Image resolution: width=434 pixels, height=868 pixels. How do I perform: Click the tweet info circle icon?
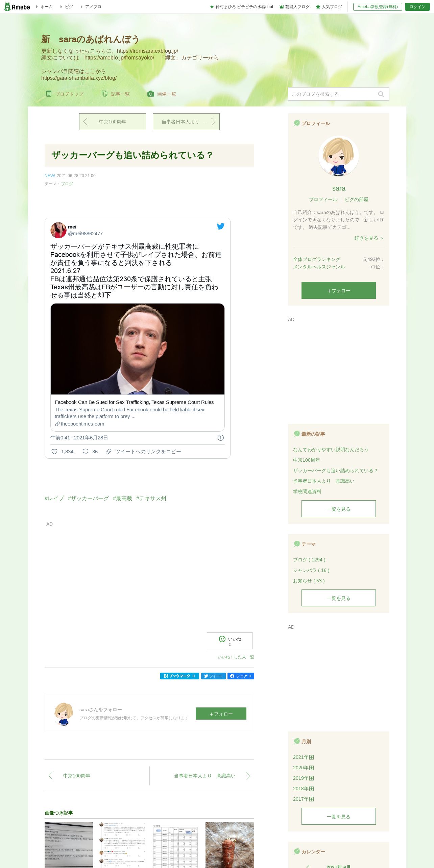pyautogui.click(x=221, y=438)
